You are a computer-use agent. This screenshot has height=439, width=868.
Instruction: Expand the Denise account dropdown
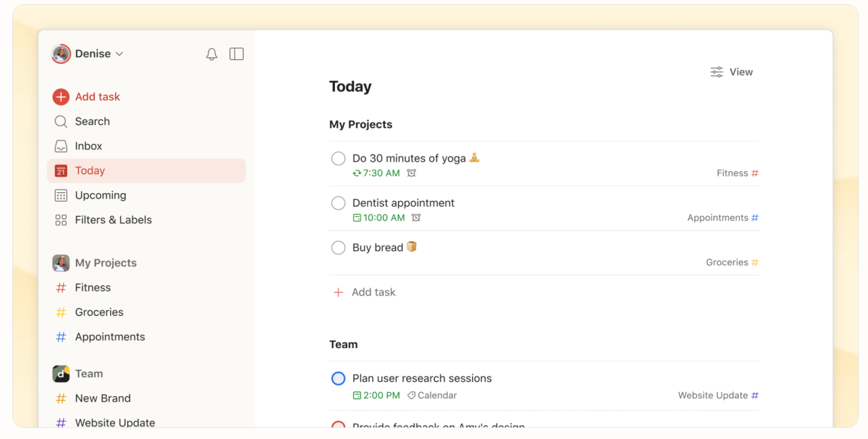pyautogui.click(x=88, y=54)
